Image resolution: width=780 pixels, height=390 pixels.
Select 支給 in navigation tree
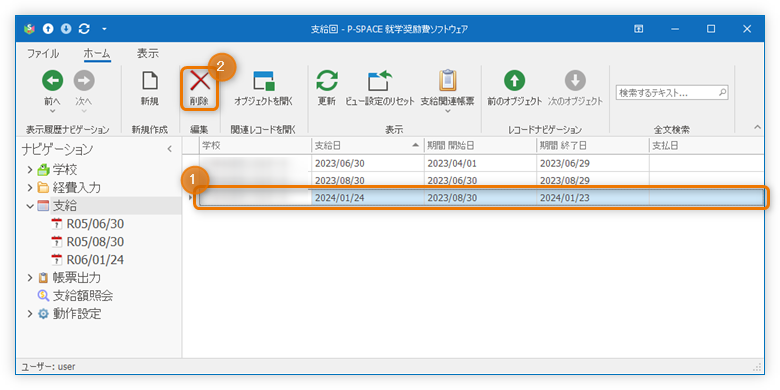pos(65,205)
